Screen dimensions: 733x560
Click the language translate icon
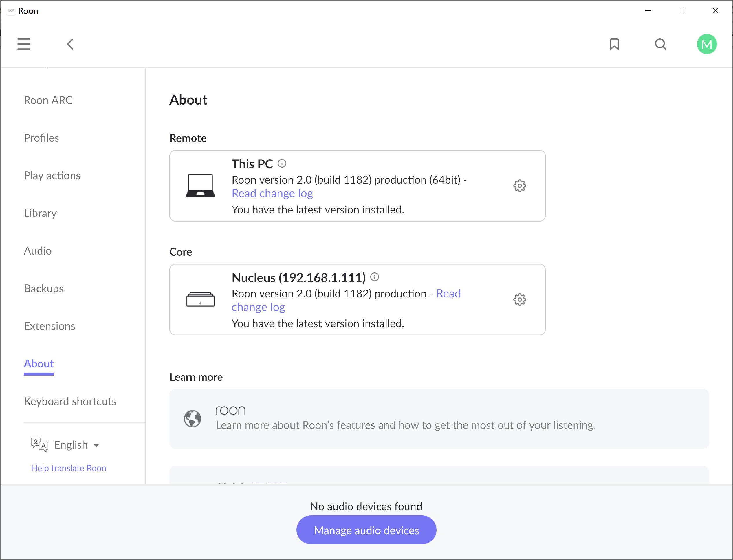point(39,445)
